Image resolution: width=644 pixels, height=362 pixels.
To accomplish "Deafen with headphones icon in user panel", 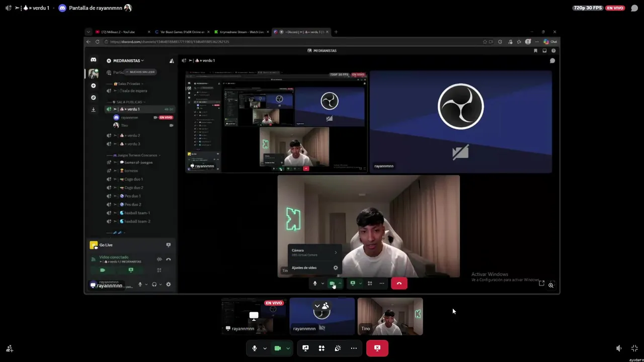I will (154, 285).
